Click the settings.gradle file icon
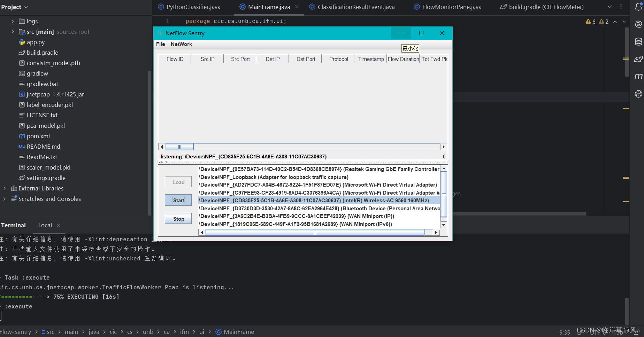Image resolution: width=644 pixels, height=337 pixels. 22,178
